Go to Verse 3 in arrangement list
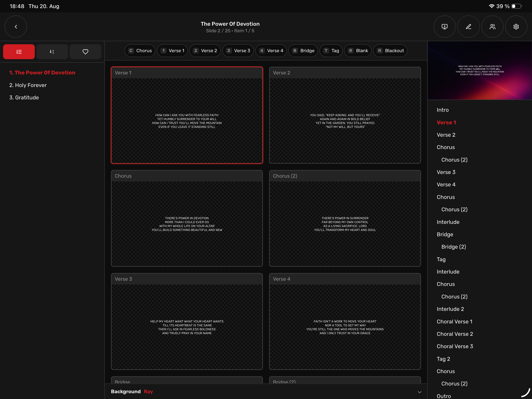The height and width of the screenshot is (399, 532). pos(446,172)
